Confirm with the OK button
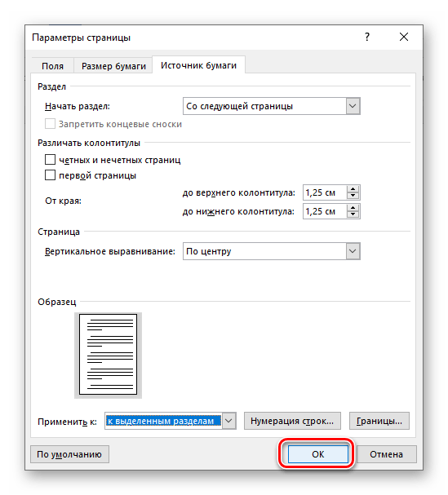The image size is (448, 495). (317, 454)
